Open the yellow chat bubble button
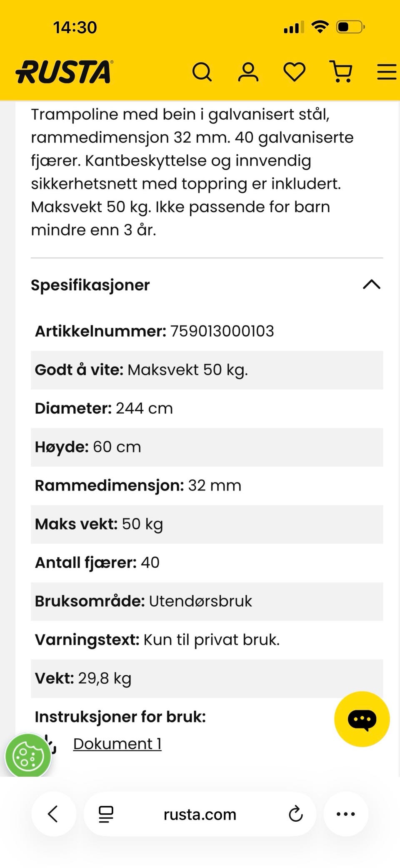The height and width of the screenshot is (868, 400). (362, 719)
